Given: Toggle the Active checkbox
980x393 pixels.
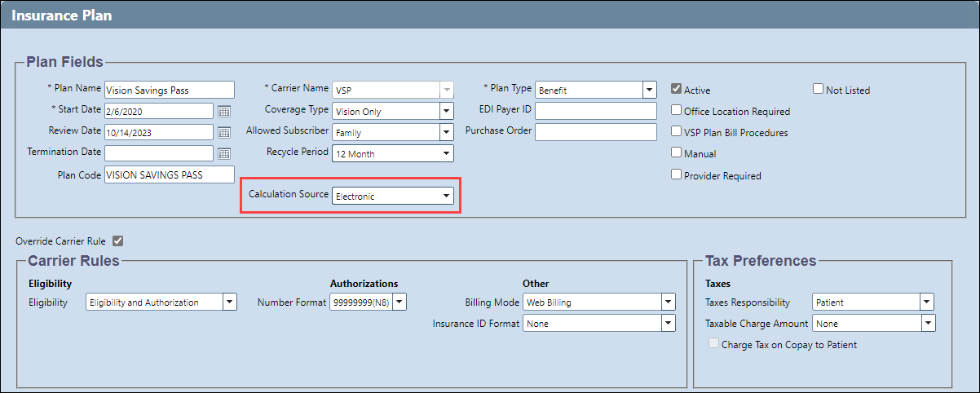Looking at the screenshot, I should click(x=676, y=90).
